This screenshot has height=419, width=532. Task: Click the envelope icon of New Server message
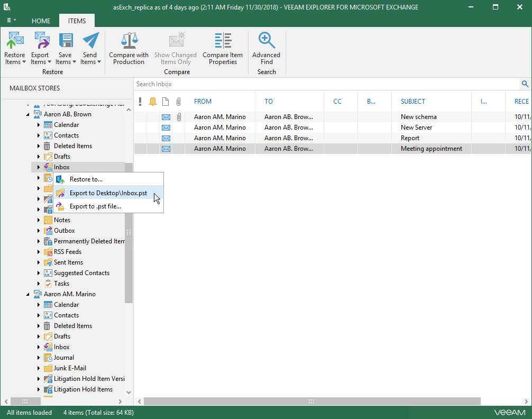coord(166,127)
